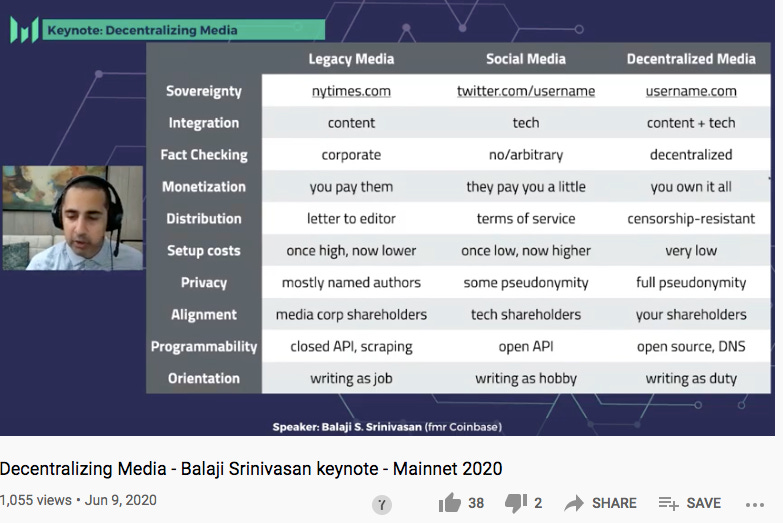Viewport: 783px width, 523px height.
Task: Click the 'Programmability' row label
Action: coord(204,347)
